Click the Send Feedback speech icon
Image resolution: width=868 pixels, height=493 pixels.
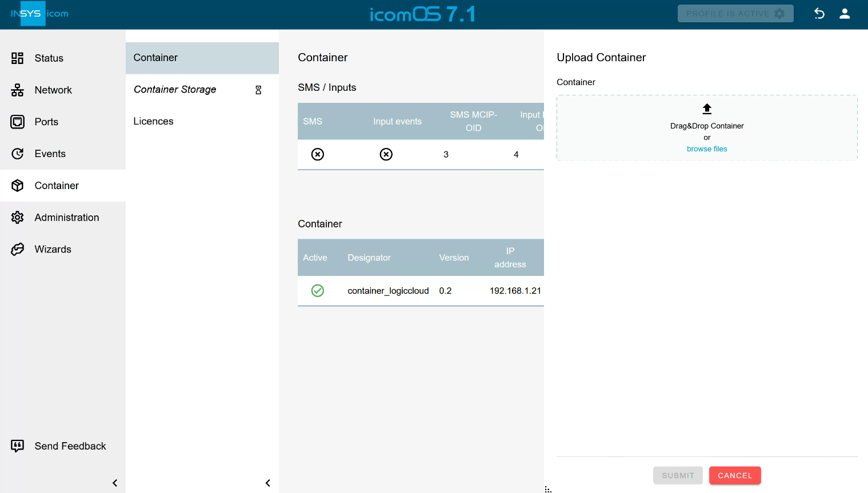(18, 446)
